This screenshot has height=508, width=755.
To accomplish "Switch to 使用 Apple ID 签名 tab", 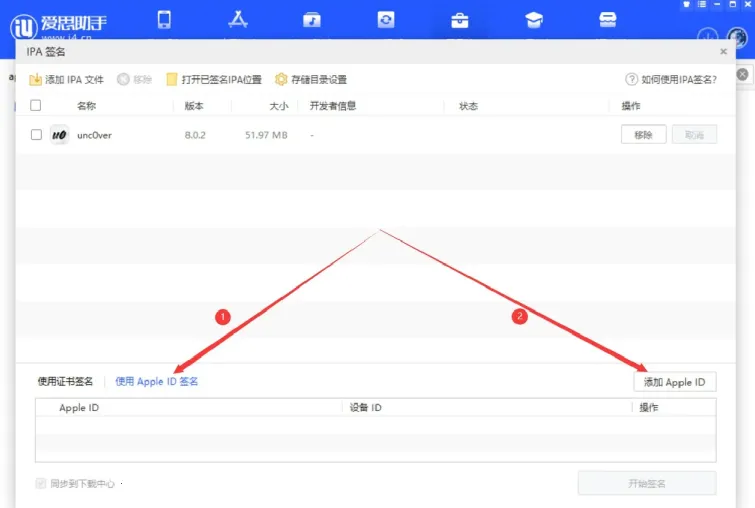I will (157, 381).
